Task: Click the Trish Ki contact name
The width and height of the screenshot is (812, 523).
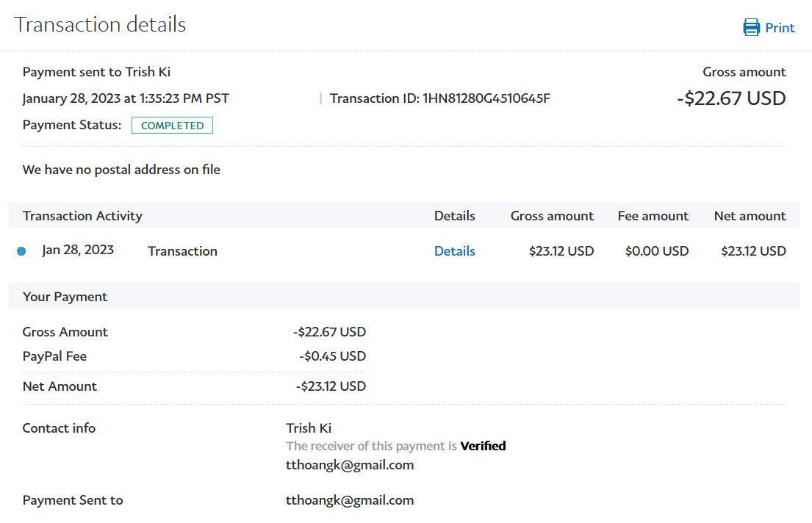Action: [x=309, y=428]
